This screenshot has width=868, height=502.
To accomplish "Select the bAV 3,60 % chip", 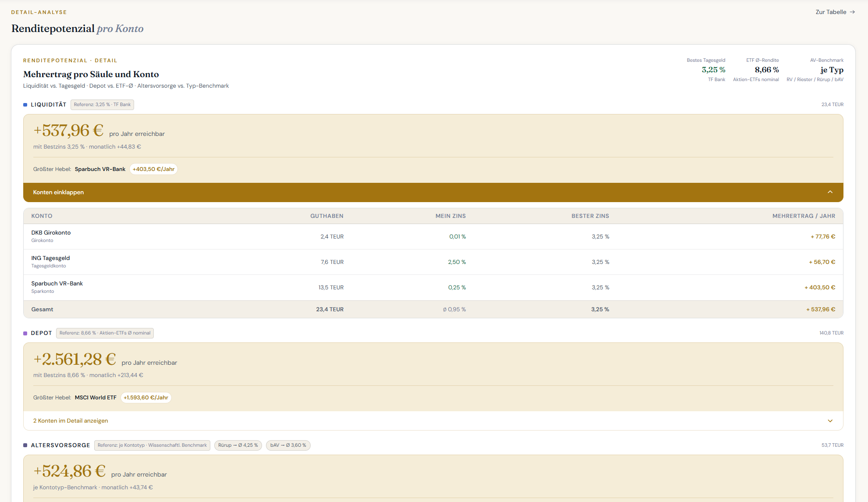I will pyautogui.click(x=288, y=445).
